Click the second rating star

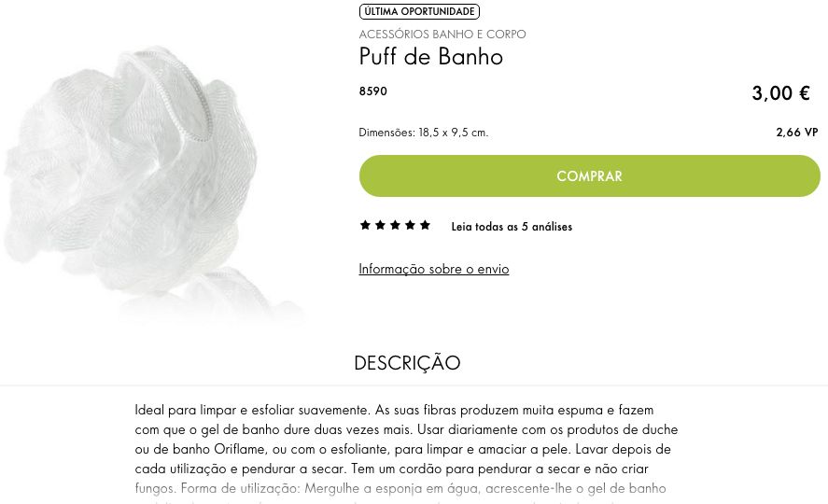click(x=380, y=225)
